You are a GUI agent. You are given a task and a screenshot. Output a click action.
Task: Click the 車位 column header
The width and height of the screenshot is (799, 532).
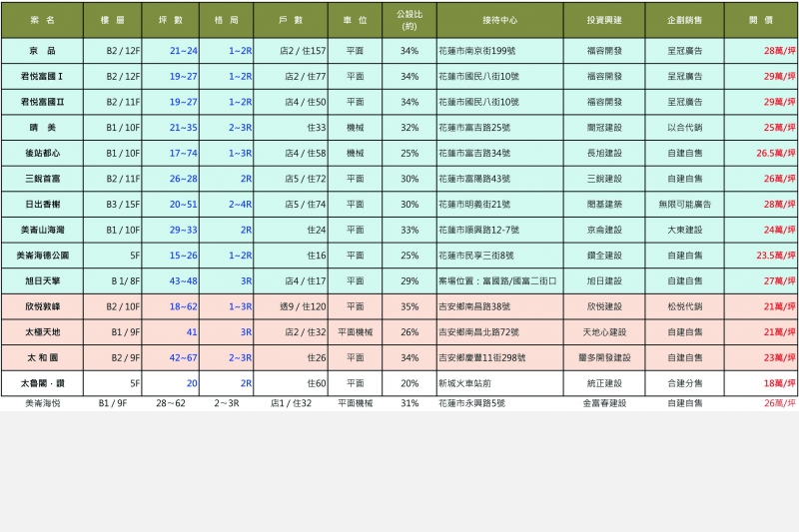[356, 20]
